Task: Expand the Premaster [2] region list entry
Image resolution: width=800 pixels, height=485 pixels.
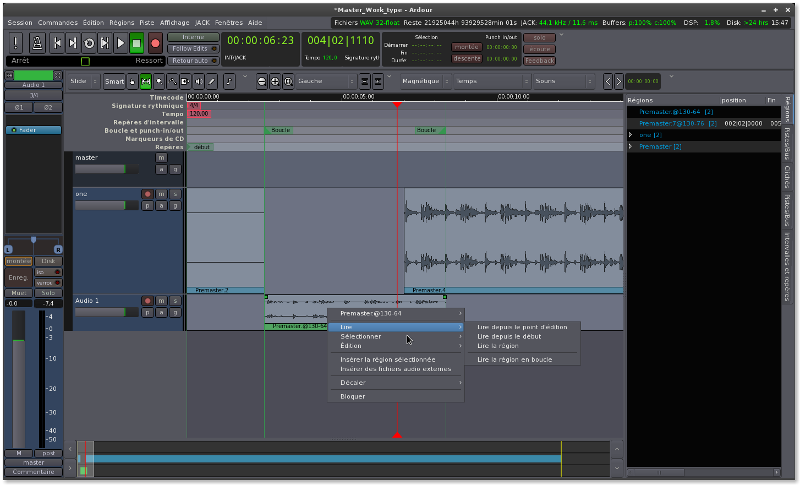Action: (x=630, y=147)
